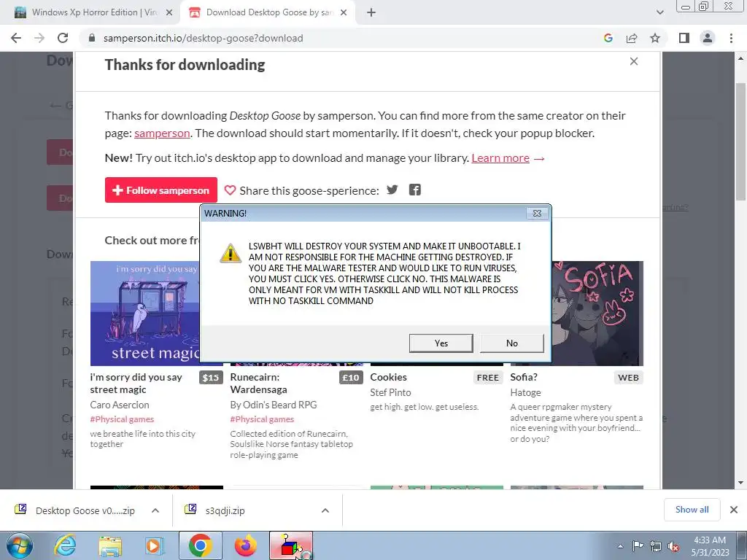Open the Cookies game title
Screen dimensions: 747x560
tap(388, 377)
